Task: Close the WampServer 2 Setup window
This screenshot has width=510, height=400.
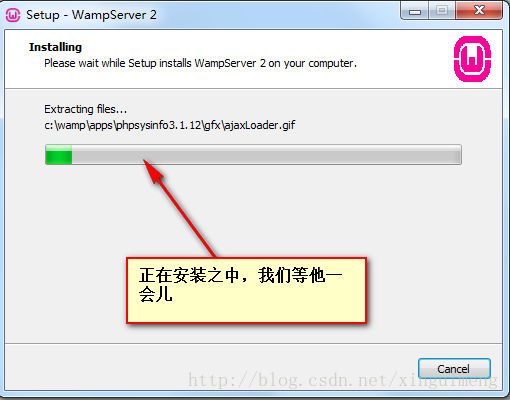Action: (x=479, y=11)
